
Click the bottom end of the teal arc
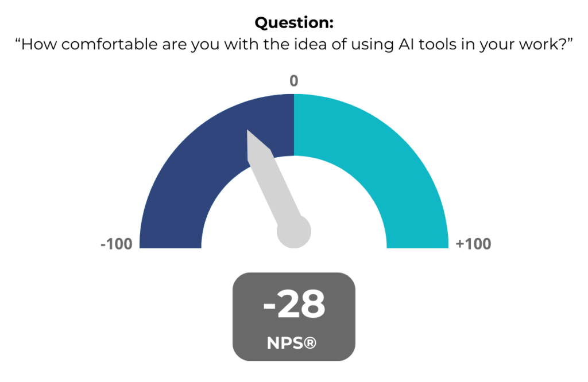(x=417, y=245)
